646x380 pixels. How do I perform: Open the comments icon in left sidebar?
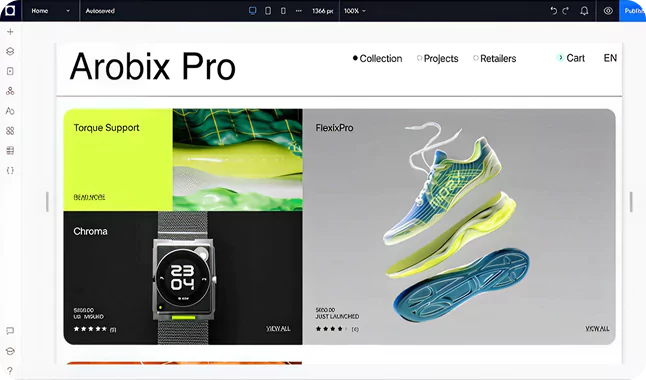(10, 331)
